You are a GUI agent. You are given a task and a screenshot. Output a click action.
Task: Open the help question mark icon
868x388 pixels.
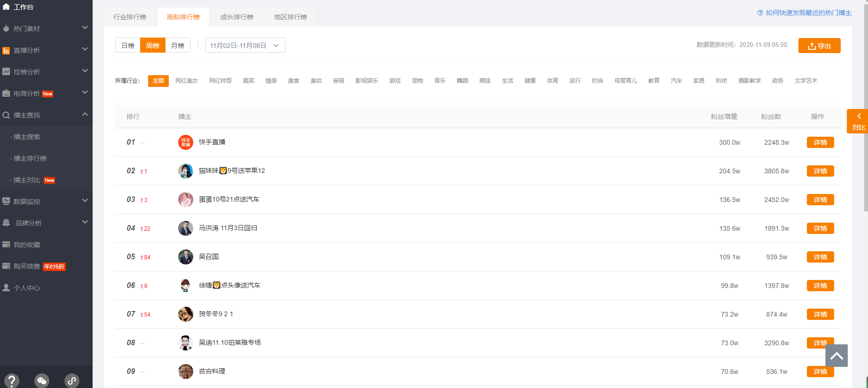pyautogui.click(x=12, y=380)
